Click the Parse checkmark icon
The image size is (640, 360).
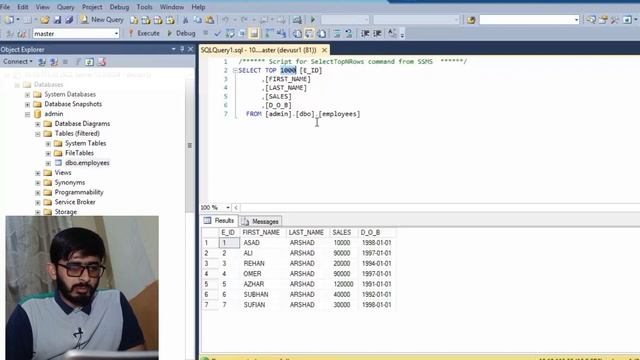coord(218,33)
